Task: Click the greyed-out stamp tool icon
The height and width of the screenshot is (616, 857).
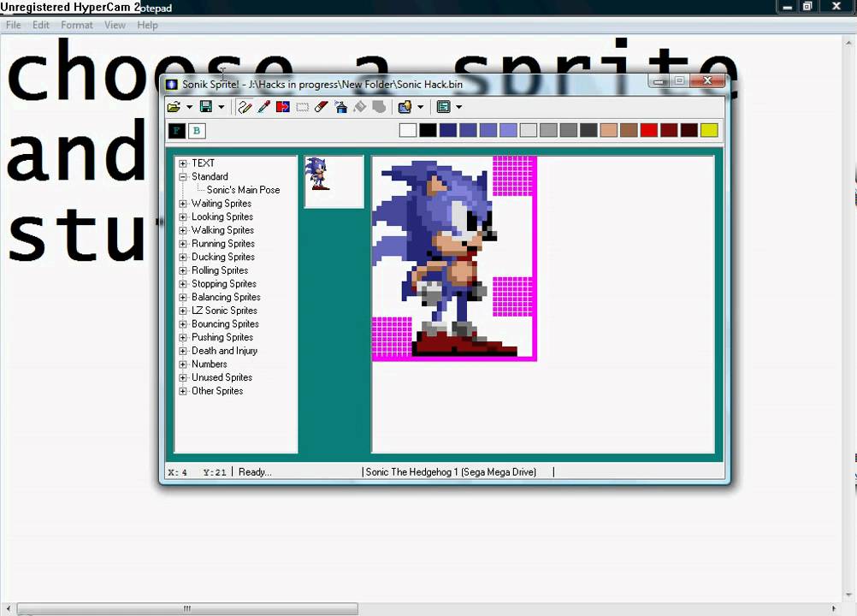Action: (379, 107)
